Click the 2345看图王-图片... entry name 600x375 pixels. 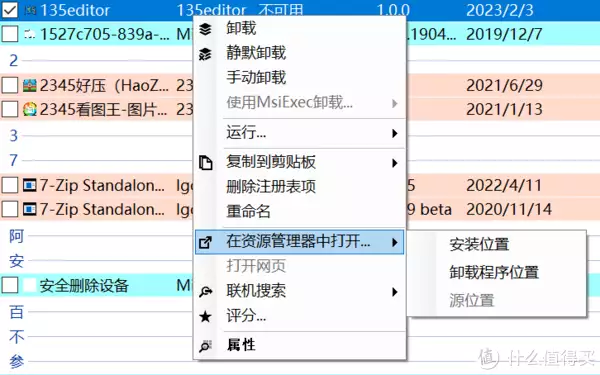[103, 110]
